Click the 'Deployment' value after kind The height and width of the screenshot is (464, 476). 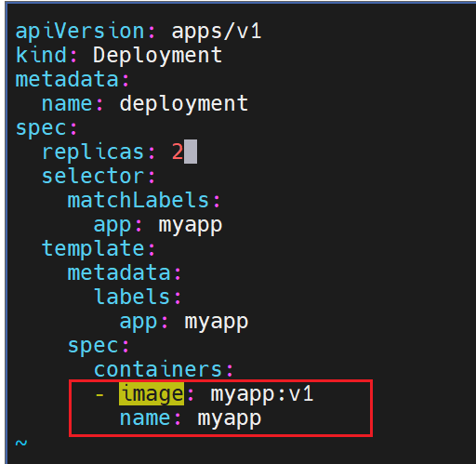157,56
